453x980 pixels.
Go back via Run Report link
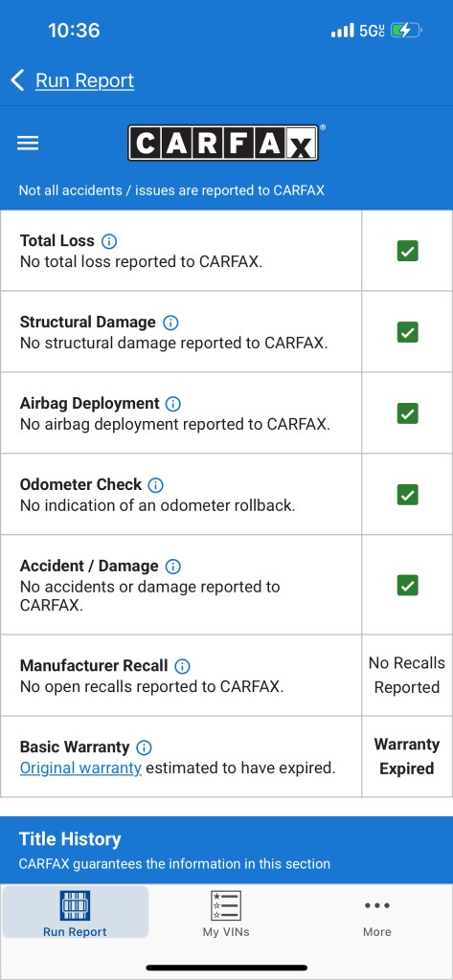(x=84, y=80)
